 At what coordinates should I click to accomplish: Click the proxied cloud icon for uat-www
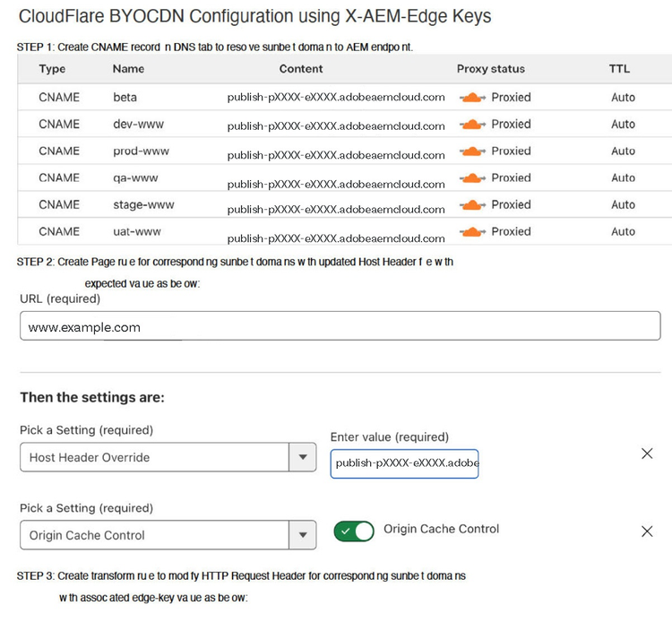472,231
